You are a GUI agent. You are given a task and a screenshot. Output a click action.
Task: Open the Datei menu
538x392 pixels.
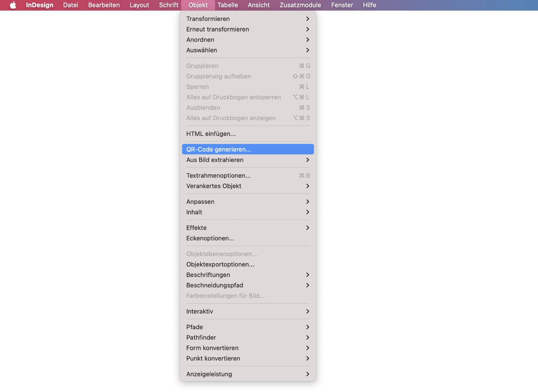pos(71,5)
